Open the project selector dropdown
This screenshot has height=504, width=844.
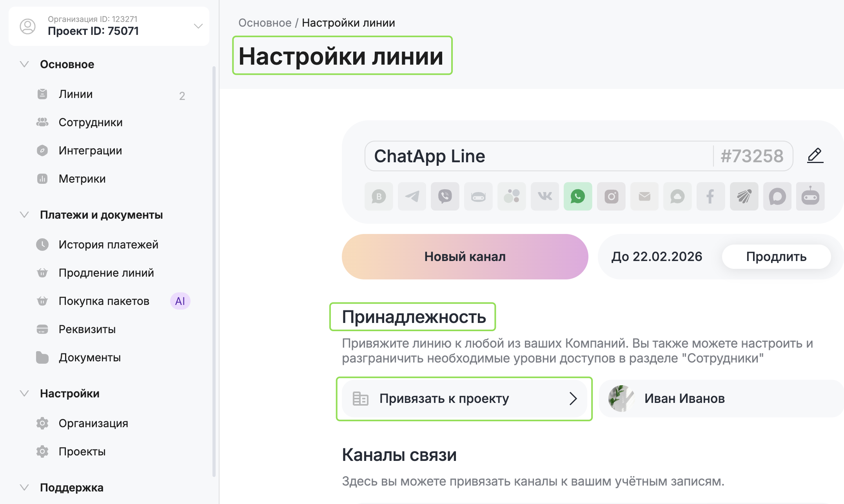[198, 26]
